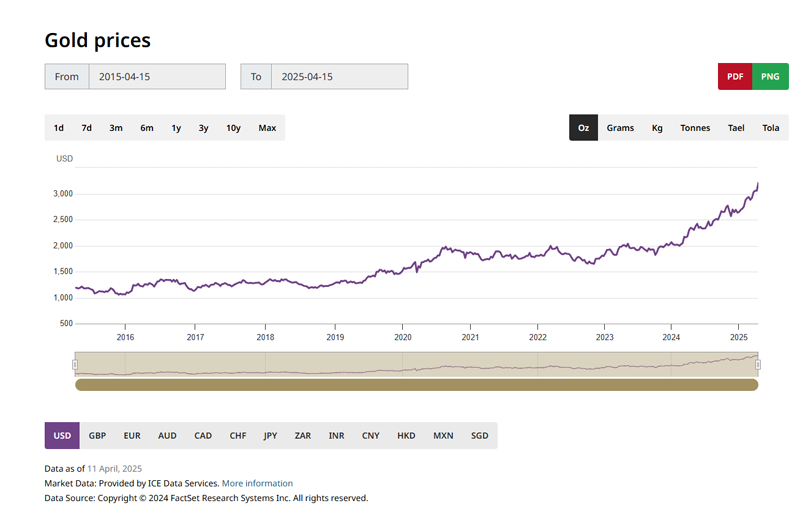Image resolution: width=800 pixels, height=509 pixels.
Task: Select the 3m time range
Action: click(x=116, y=128)
